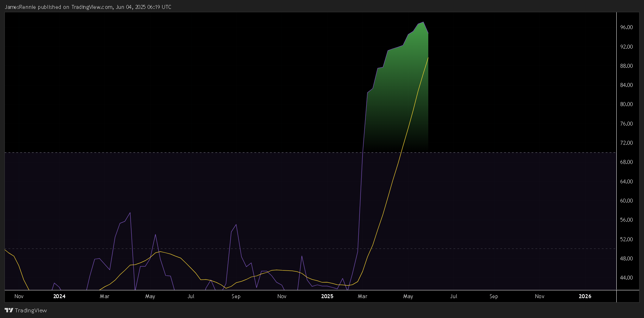Click the purple spike near Sep 2024
The height and width of the screenshot is (318, 644).
236,224
